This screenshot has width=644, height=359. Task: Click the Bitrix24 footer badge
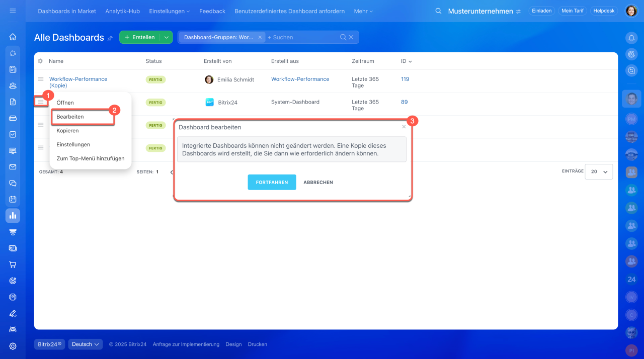[49, 344]
